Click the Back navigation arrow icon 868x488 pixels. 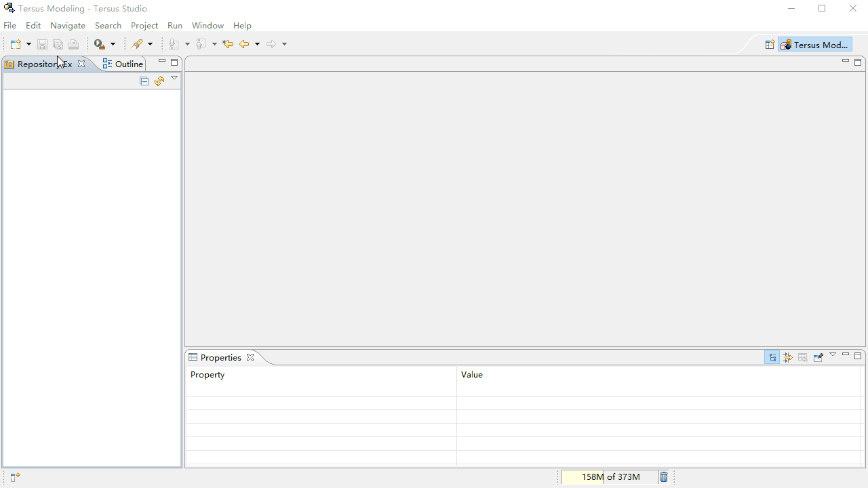244,45
